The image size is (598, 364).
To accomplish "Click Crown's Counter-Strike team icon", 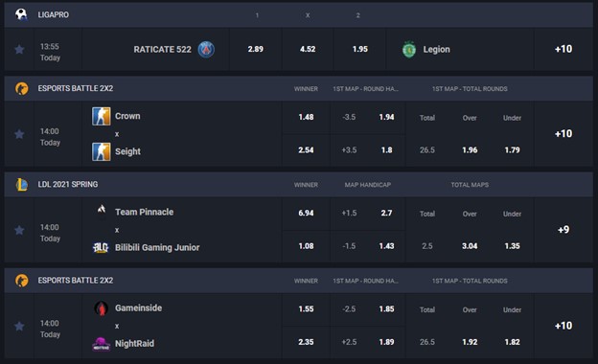I will pyautogui.click(x=101, y=116).
